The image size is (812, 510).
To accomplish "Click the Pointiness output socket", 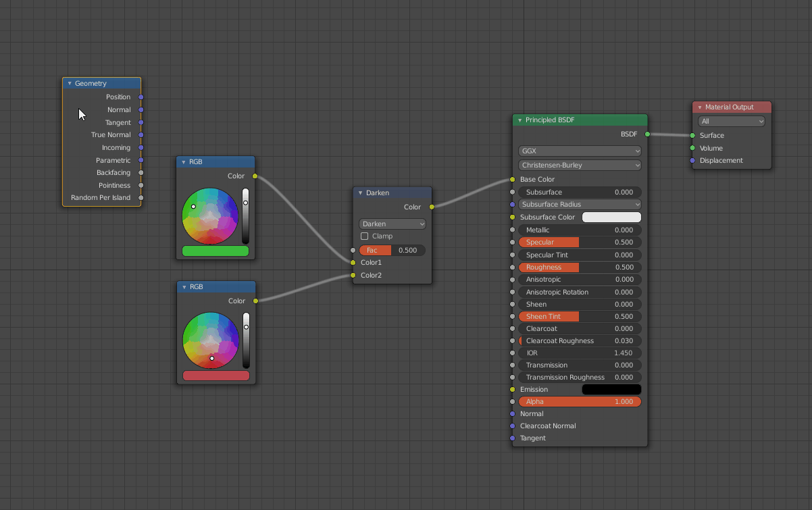I will coord(141,185).
